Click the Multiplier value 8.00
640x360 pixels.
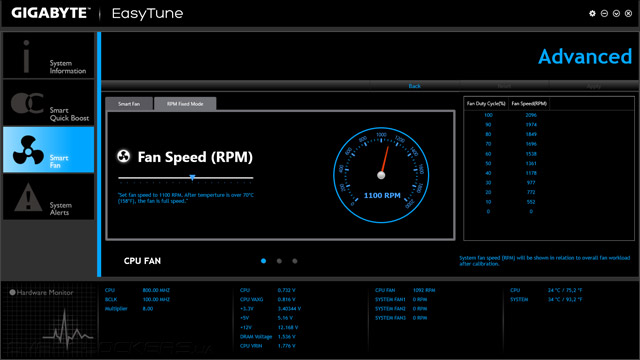tap(148, 309)
